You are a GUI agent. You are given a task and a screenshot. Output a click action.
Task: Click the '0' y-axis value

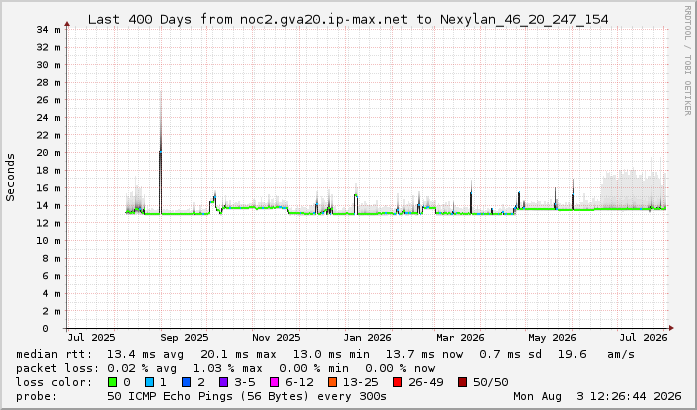click(45, 329)
